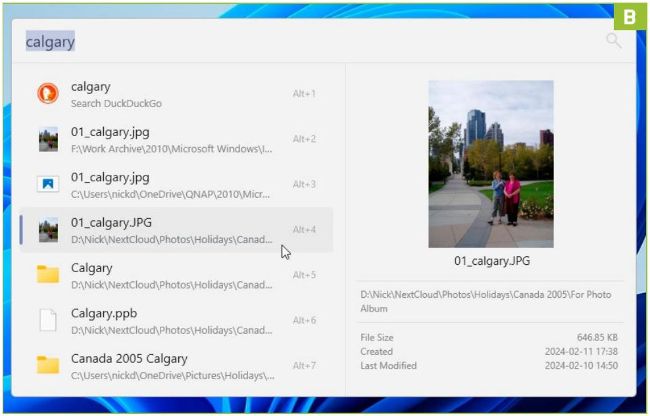
Task: Open the Canada 2005 Calgary folder
Action: pyautogui.click(x=176, y=366)
